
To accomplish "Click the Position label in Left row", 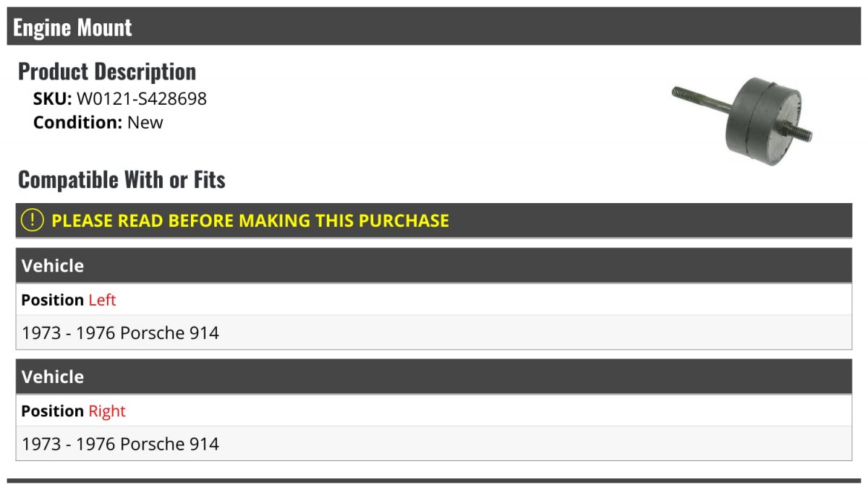I will pos(53,300).
